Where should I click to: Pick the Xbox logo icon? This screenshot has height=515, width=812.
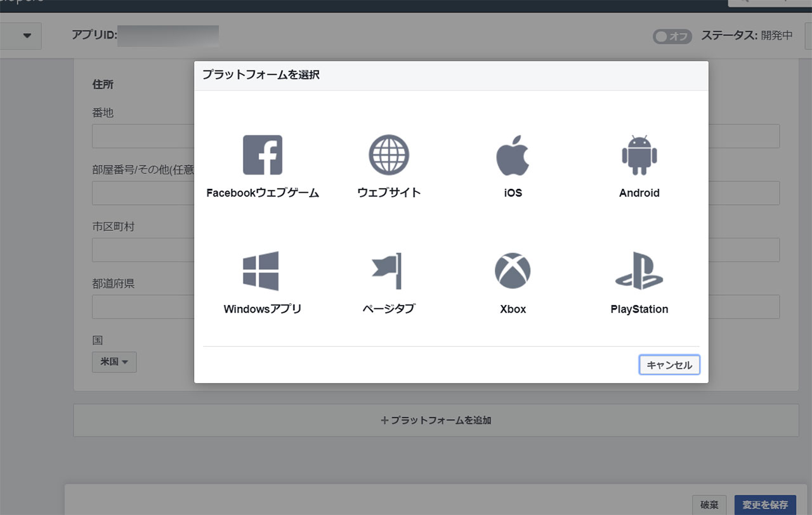[x=513, y=271]
